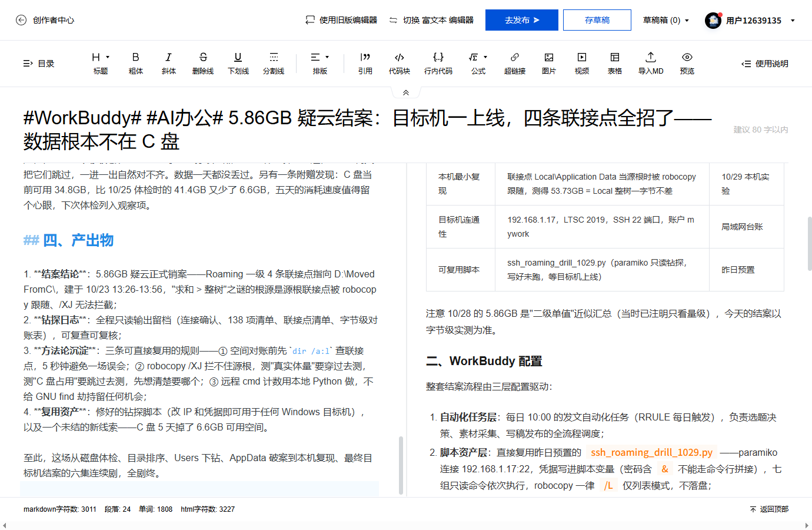
Task: Open the 排版 alignment dropdown
Action: coord(320,64)
